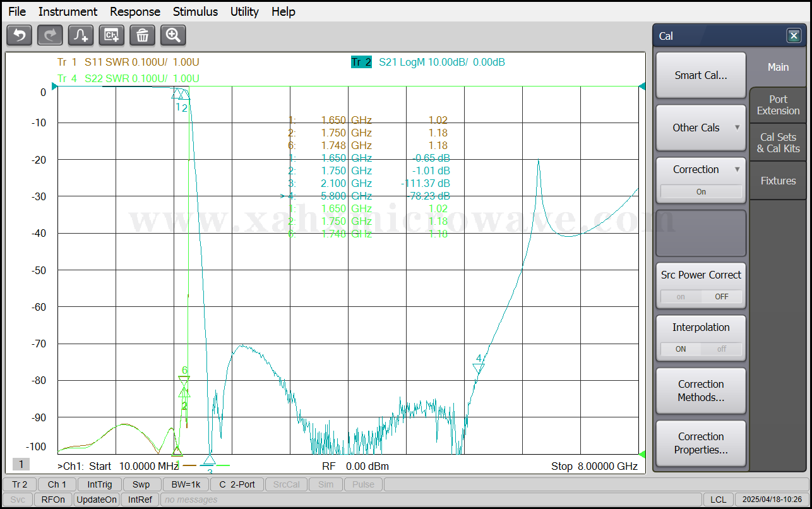Click marker 3 at the plot bottom
This screenshot has width=812, height=509.
(x=210, y=459)
